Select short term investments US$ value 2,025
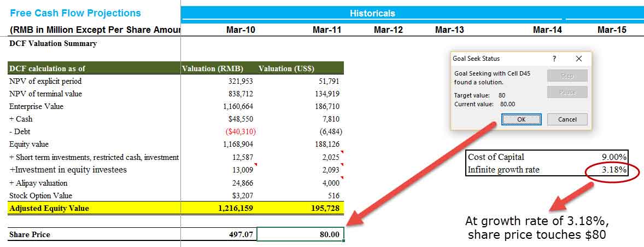The image size is (644, 247). tap(331, 157)
